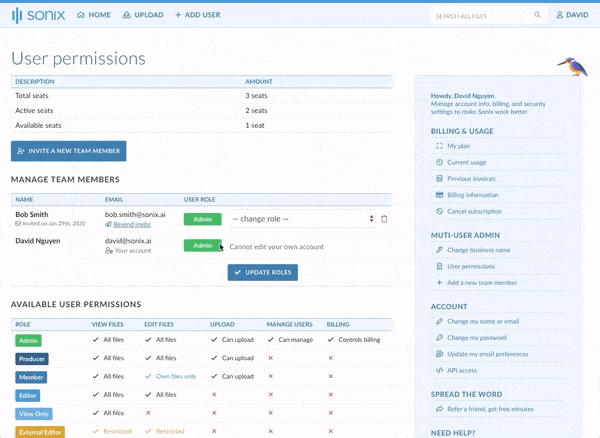Screen dimensions: 600x438
Task: Open Upload in top navigation
Action: [143, 15]
